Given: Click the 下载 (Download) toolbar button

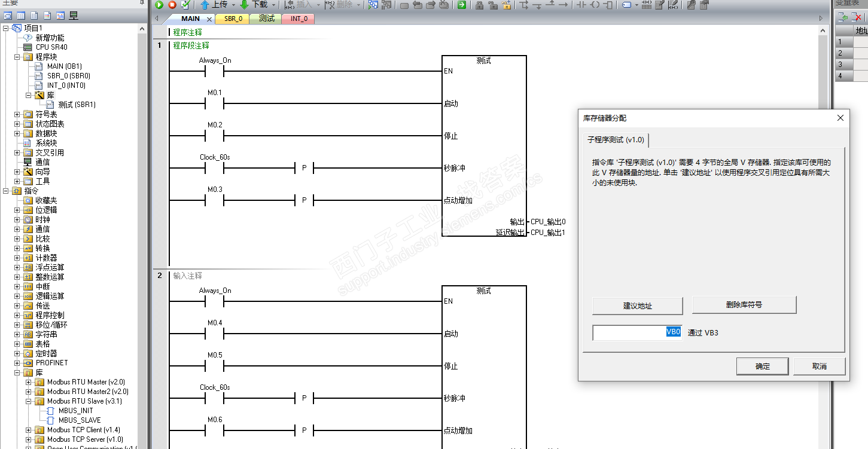Looking at the screenshot, I should [x=254, y=5].
